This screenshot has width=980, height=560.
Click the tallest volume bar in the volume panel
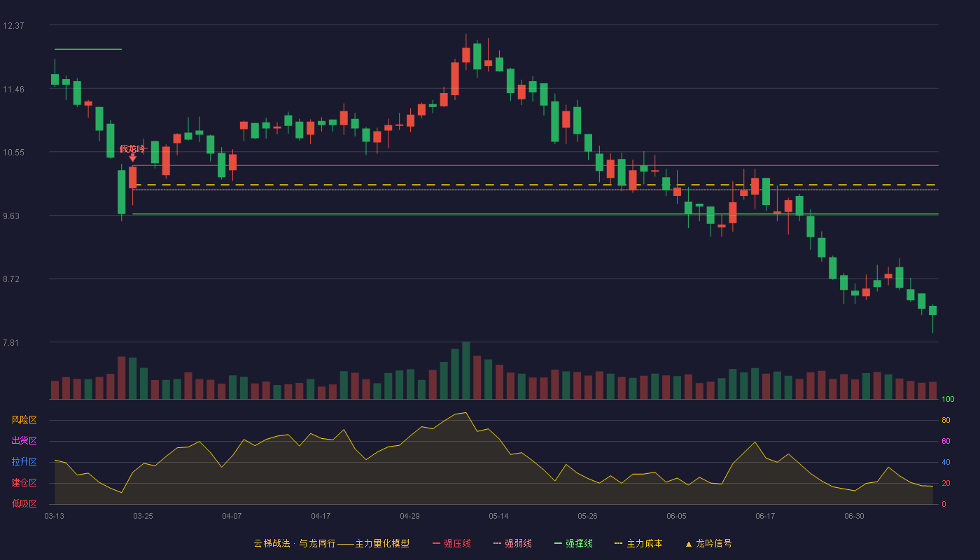click(466, 370)
